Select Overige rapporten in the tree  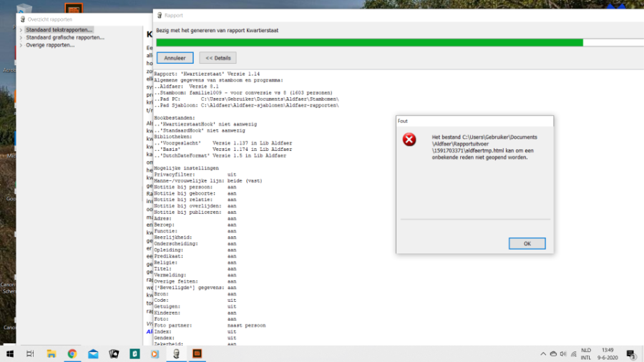(x=50, y=45)
